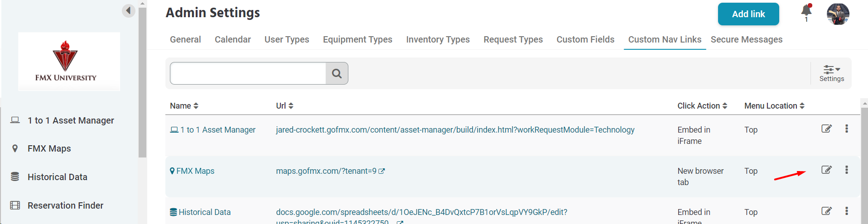Image resolution: width=868 pixels, height=224 pixels.
Task: Switch to the Custom Fields tab
Action: (x=585, y=39)
